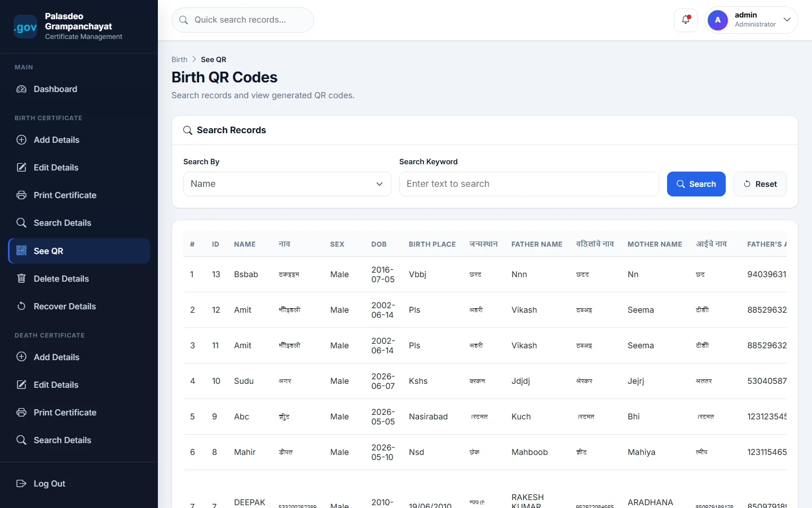Click date 2016-07-05
Screen dimensions: 812x508
[x=383, y=274]
